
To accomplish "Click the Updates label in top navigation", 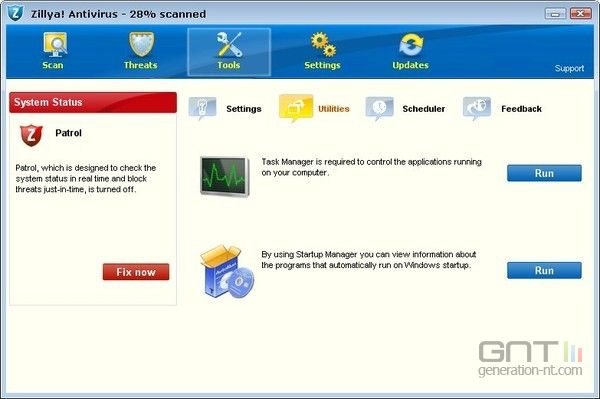I will tap(411, 65).
